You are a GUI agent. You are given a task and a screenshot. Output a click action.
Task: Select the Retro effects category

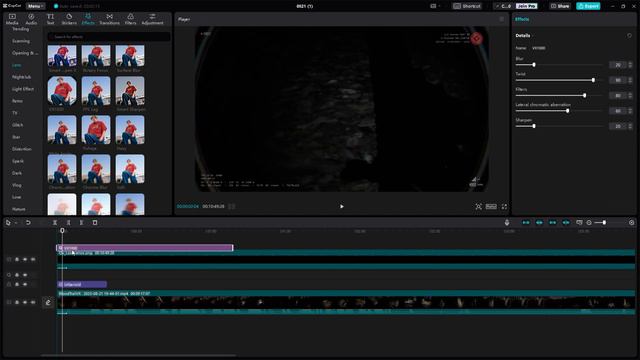click(x=17, y=101)
